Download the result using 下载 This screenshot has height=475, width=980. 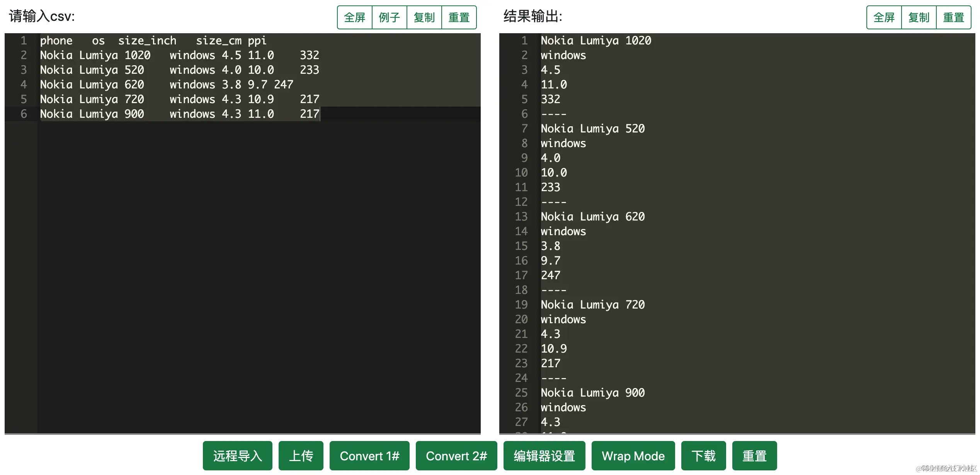point(704,456)
